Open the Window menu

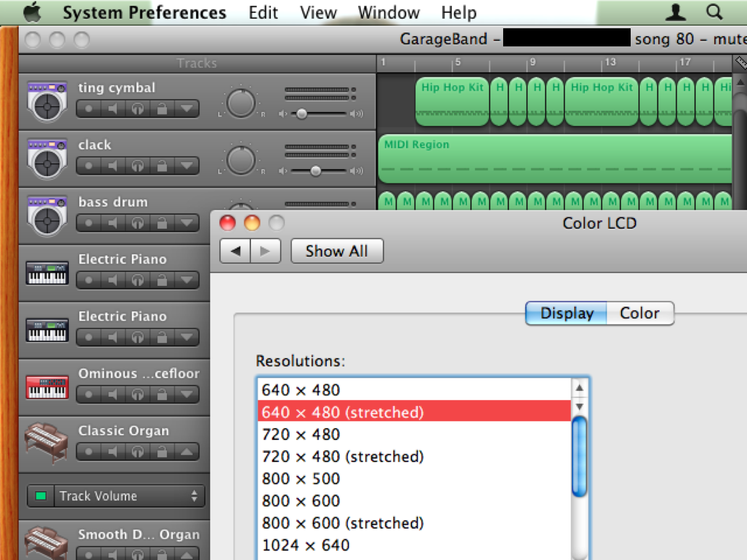coord(388,12)
